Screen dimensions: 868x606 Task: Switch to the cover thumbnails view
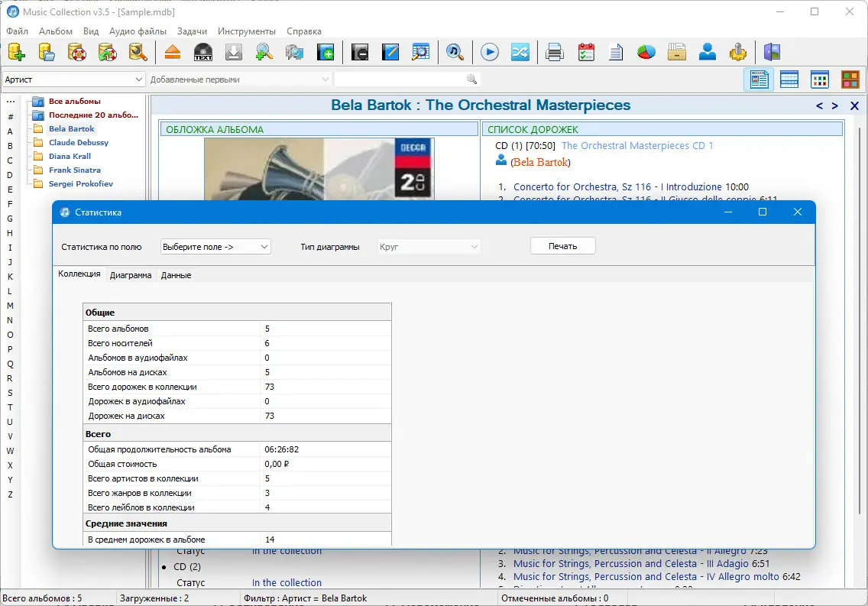(x=820, y=79)
